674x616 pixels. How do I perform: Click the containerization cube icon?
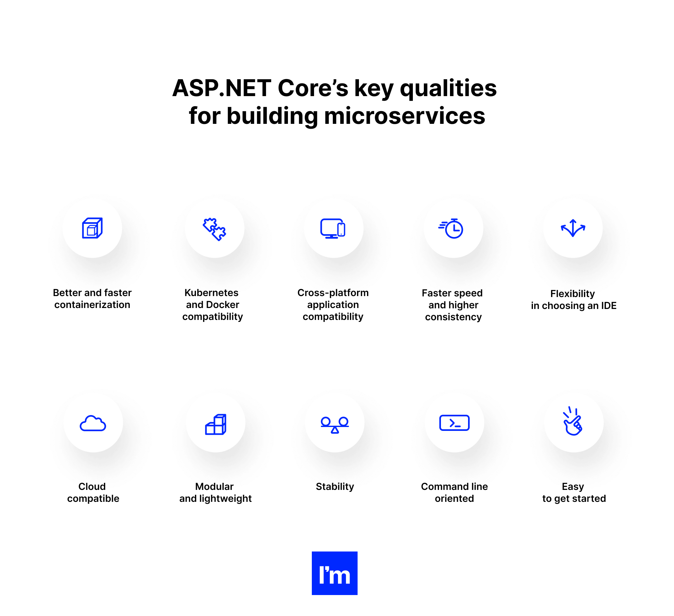(93, 229)
